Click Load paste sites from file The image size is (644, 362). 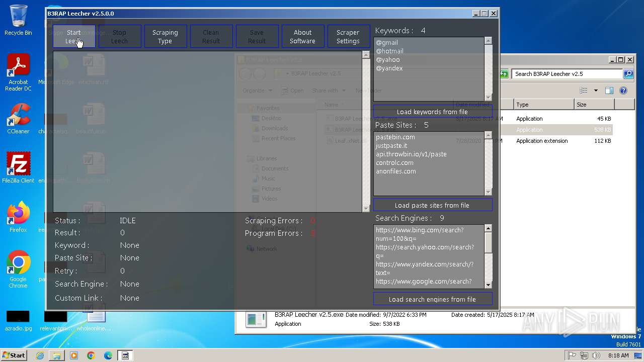click(x=433, y=205)
